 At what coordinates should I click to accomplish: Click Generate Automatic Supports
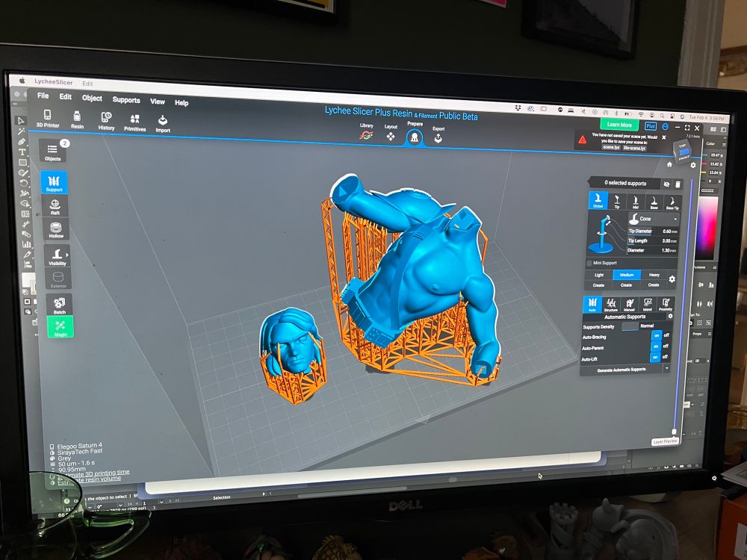[x=622, y=370]
